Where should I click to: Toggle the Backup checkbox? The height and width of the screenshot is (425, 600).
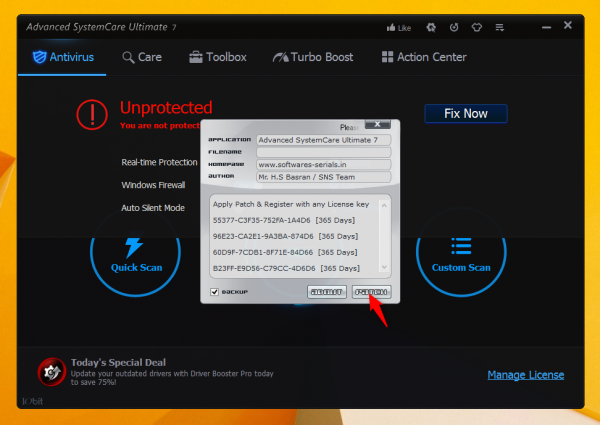[x=214, y=292]
